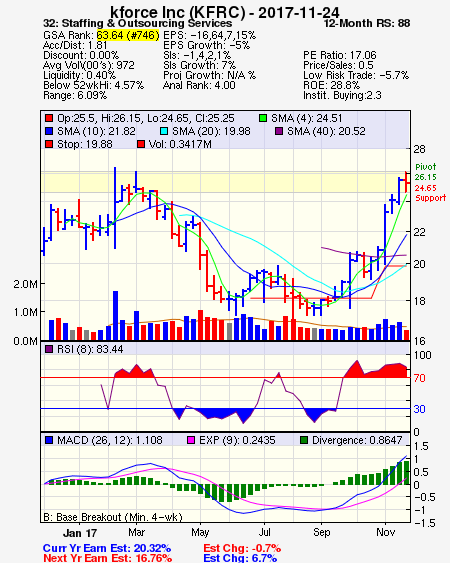Screen dimensions: 450x563
Task: Click the highlighted GSA Rank value
Action: coord(127,35)
